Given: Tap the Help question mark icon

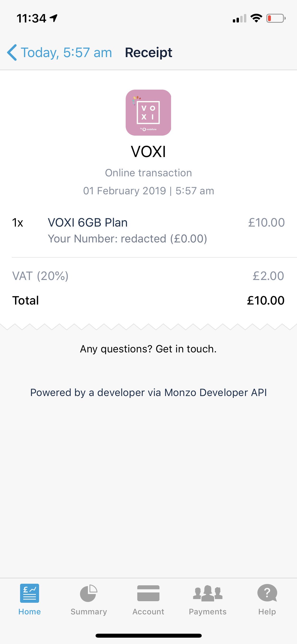Looking at the screenshot, I should coord(267,593).
